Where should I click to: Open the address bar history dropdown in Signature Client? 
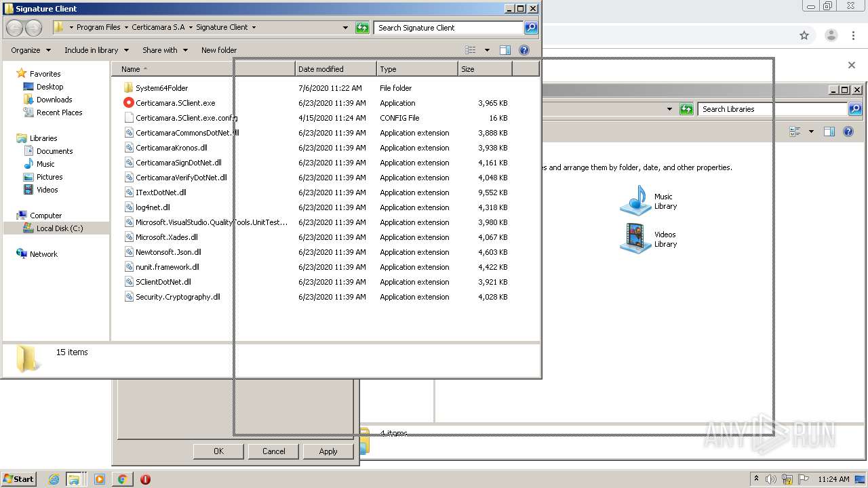(x=345, y=28)
